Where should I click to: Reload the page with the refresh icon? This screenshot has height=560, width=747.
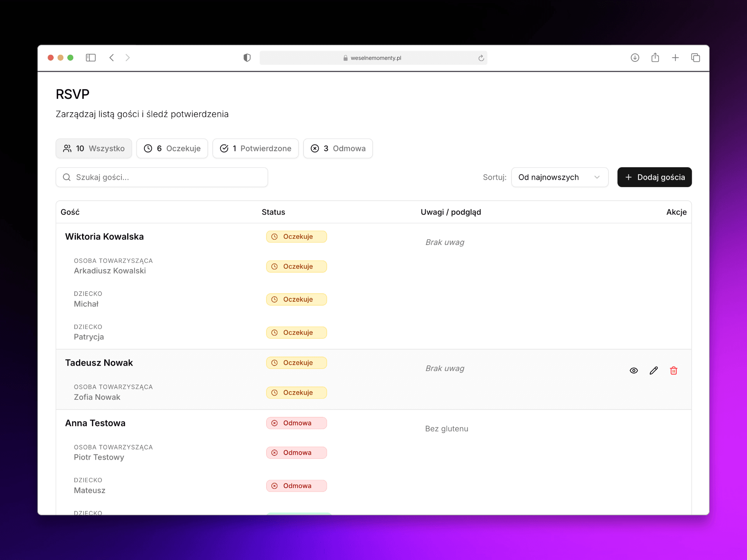pyautogui.click(x=481, y=58)
